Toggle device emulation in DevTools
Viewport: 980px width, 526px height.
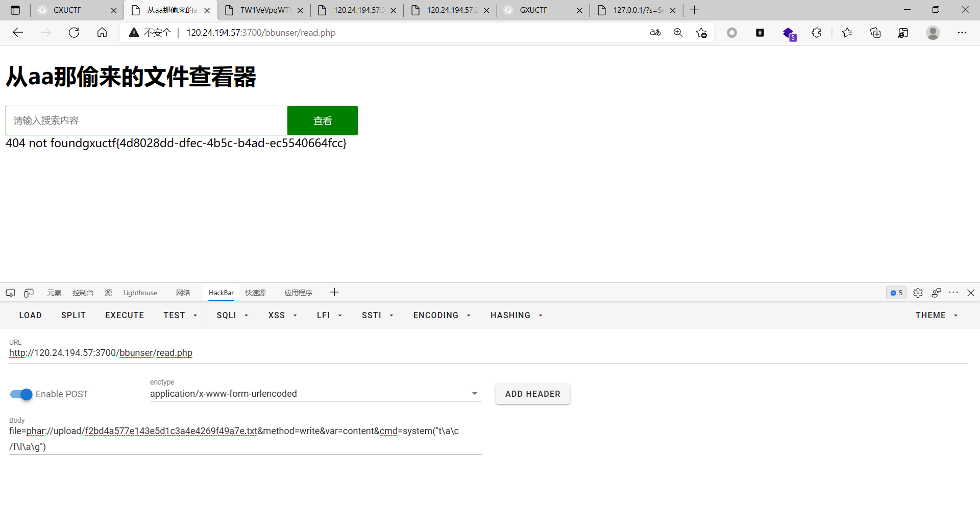click(29, 293)
